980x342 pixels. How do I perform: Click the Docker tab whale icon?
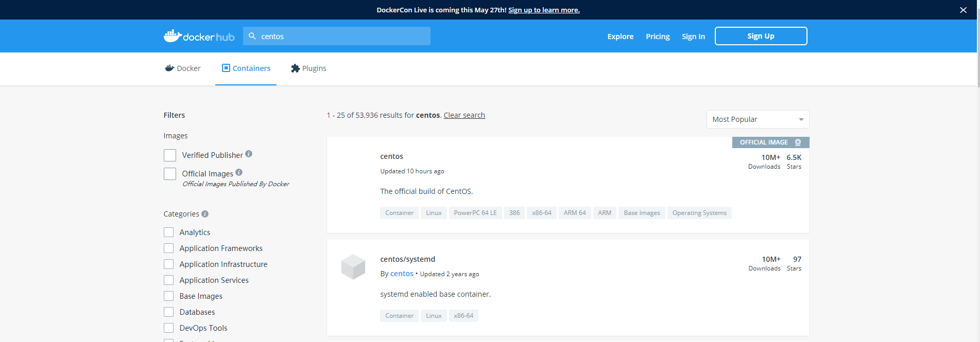coord(169,68)
